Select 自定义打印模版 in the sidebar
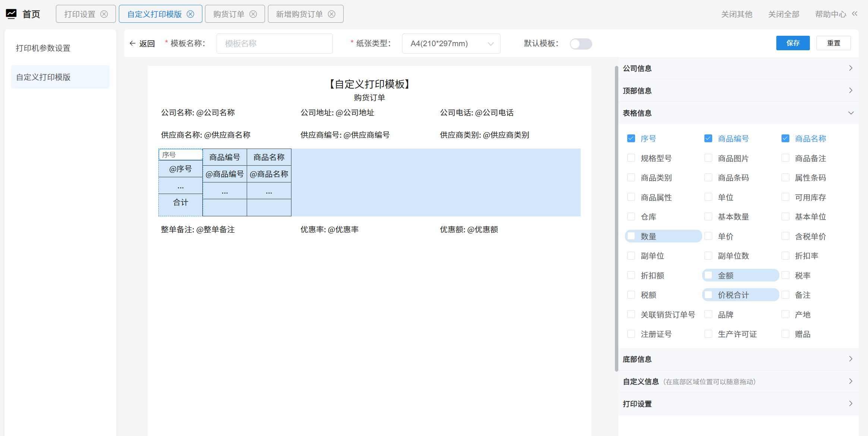This screenshot has width=868, height=436. click(60, 77)
